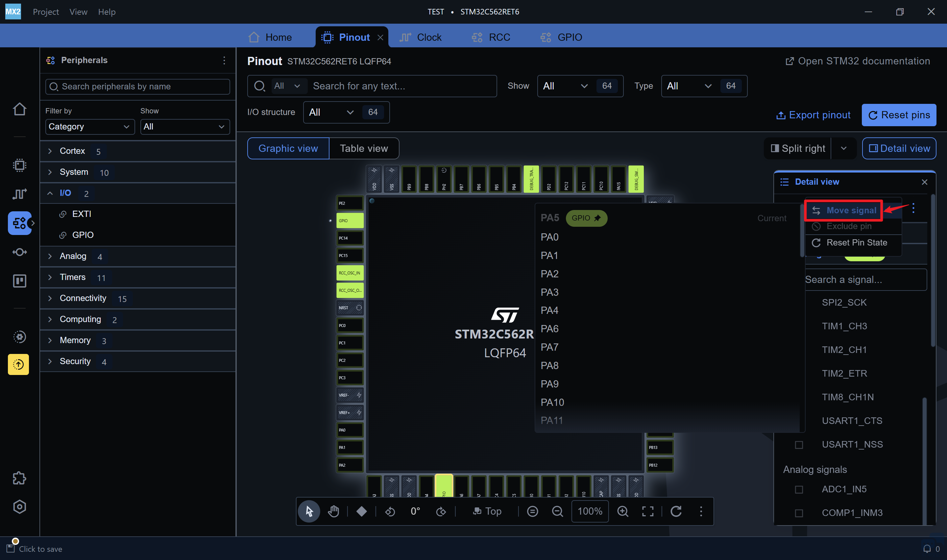Click the circled equals icon in chip toolbar
Image resolution: width=947 pixels, height=560 pixels.
coord(532,511)
